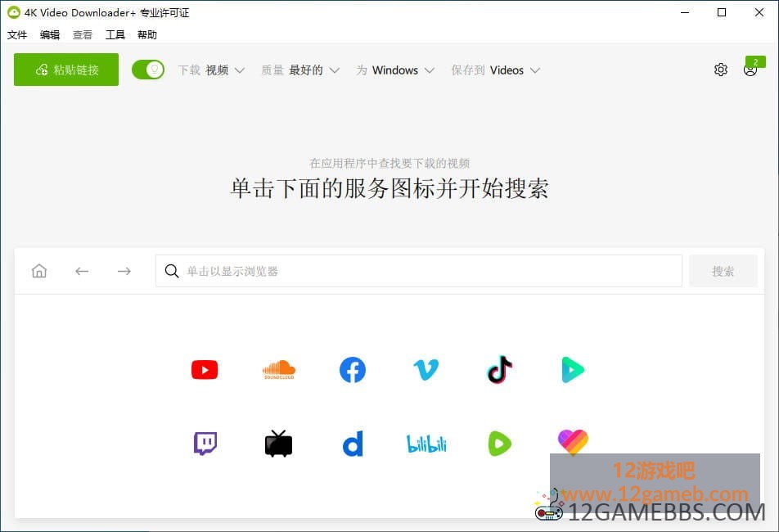Screen dimensions: 779x532
Task: Expand the 质量 最好的 quality dropdown
Action: (300, 70)
